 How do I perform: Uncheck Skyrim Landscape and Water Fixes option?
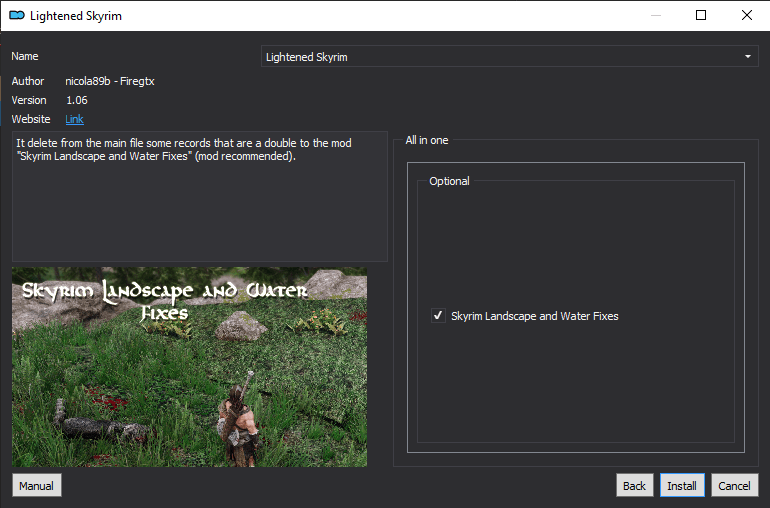(438, 315)
